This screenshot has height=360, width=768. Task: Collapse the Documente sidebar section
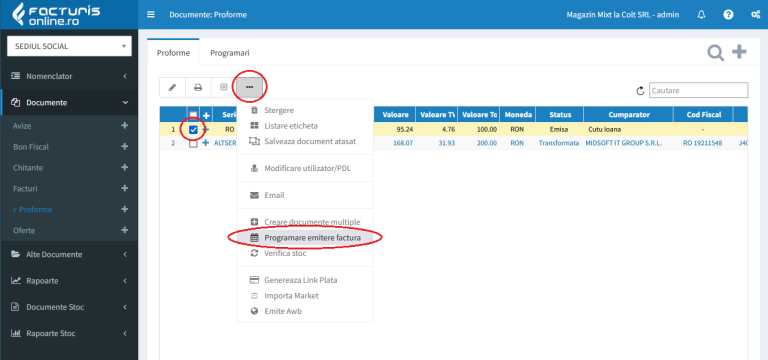(69, 102)
